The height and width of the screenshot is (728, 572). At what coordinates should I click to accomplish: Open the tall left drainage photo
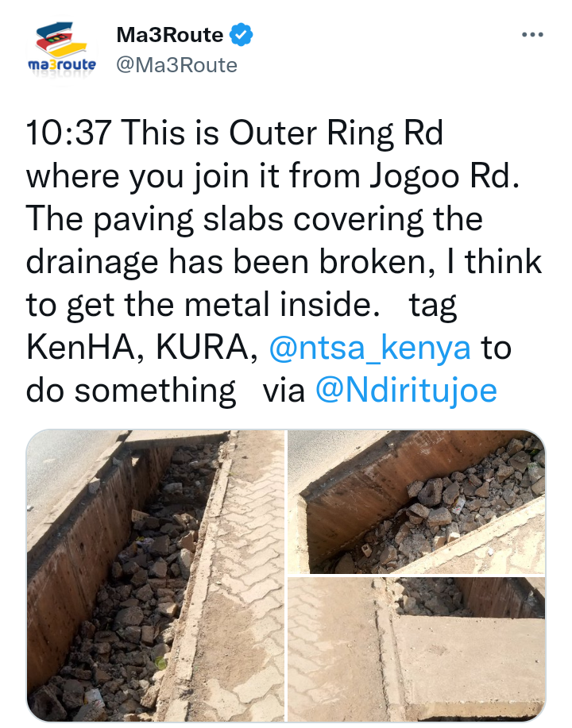click(155, 576)
